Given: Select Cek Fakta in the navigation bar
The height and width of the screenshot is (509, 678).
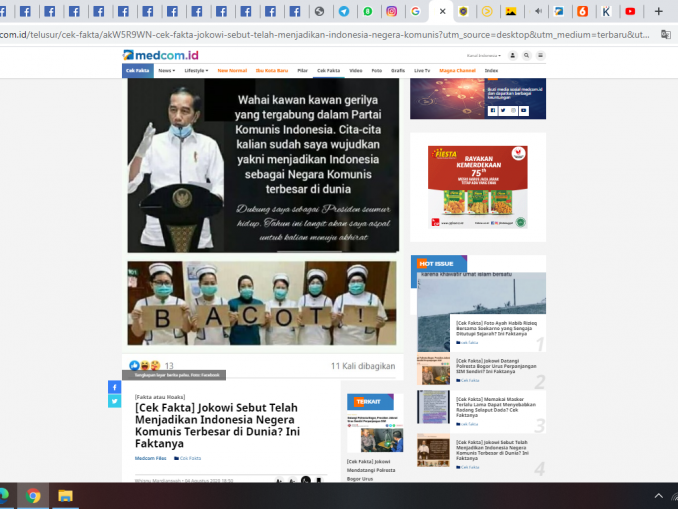Looking at the screenshot, I should click(329, 70).
